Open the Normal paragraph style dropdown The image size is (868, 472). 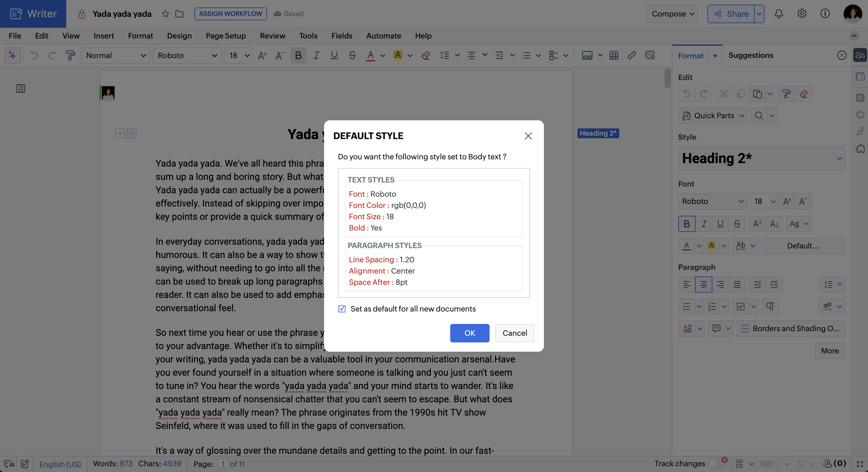coord(115,55)
